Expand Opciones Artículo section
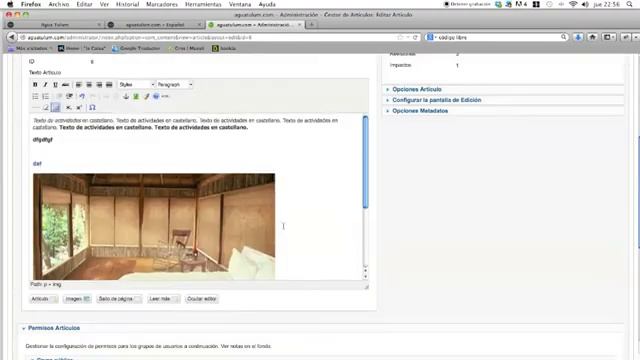This screenshot has height=360, width=640. (416, 89)
